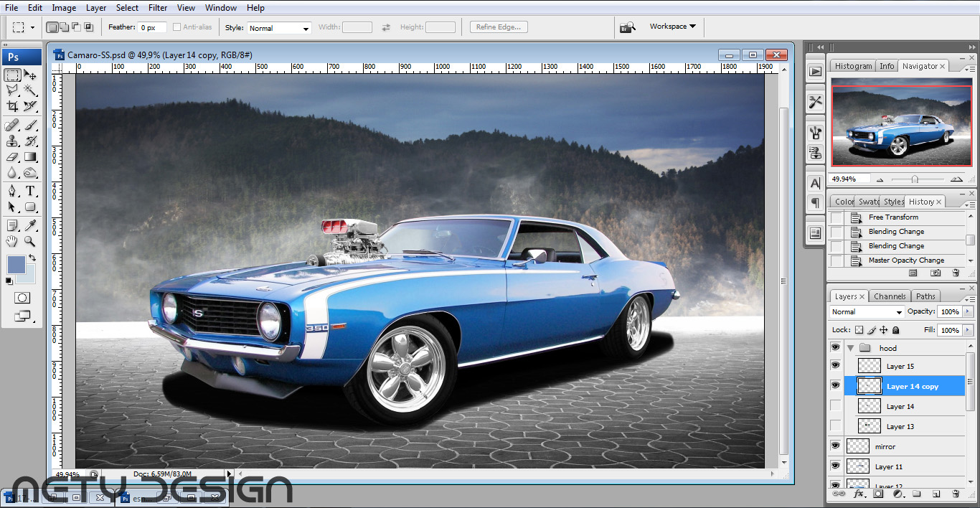Image resolution: width=980 pixels, height=508 pixels.
Task: Open the Layer menu
Action: [96, 8]
